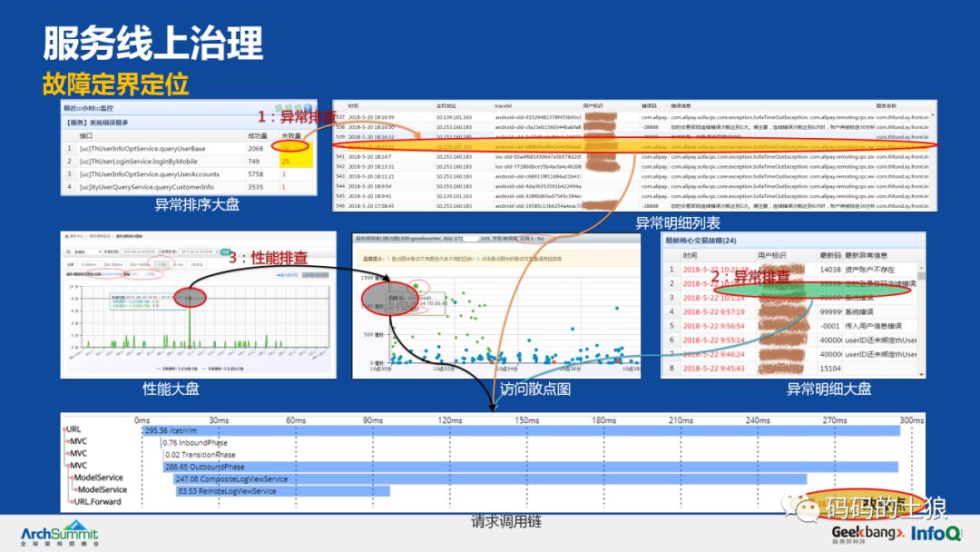Viewport: 980px width, 552px height.
Task: Click the red 查询 search button
Action: coord(224,251)
